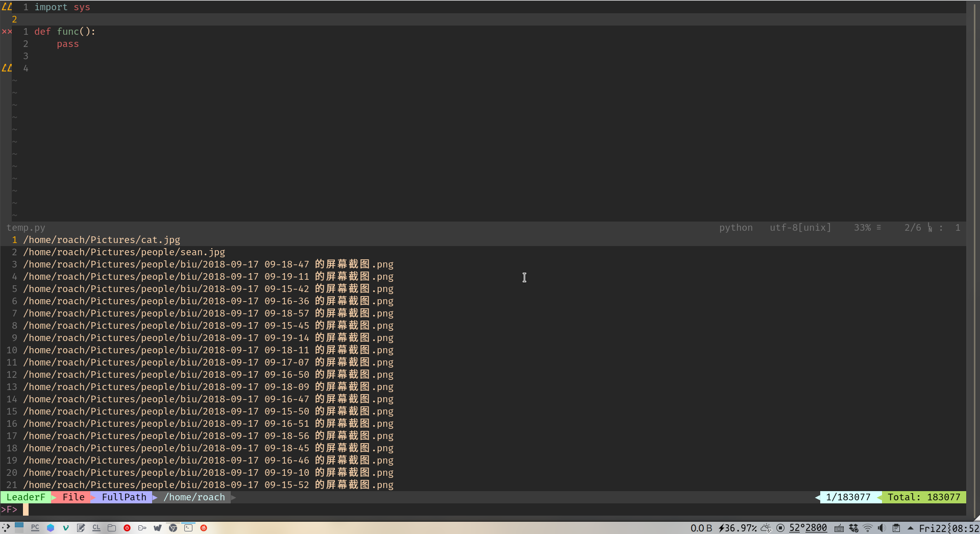Click temp.py filename in the vim statusline

tap(26, 227)
